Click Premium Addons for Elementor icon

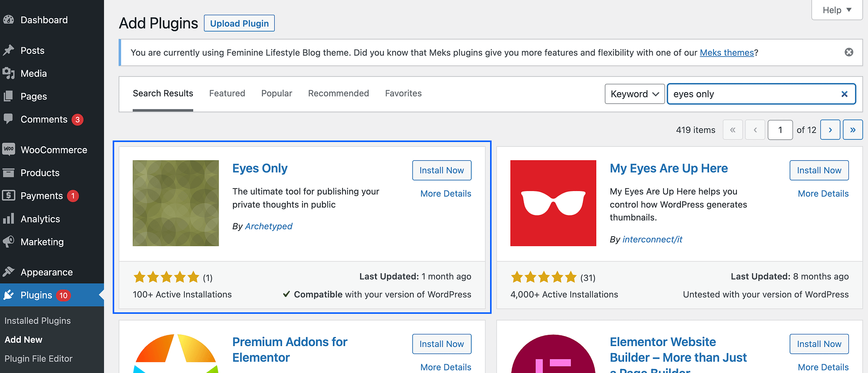coord(176,353)
